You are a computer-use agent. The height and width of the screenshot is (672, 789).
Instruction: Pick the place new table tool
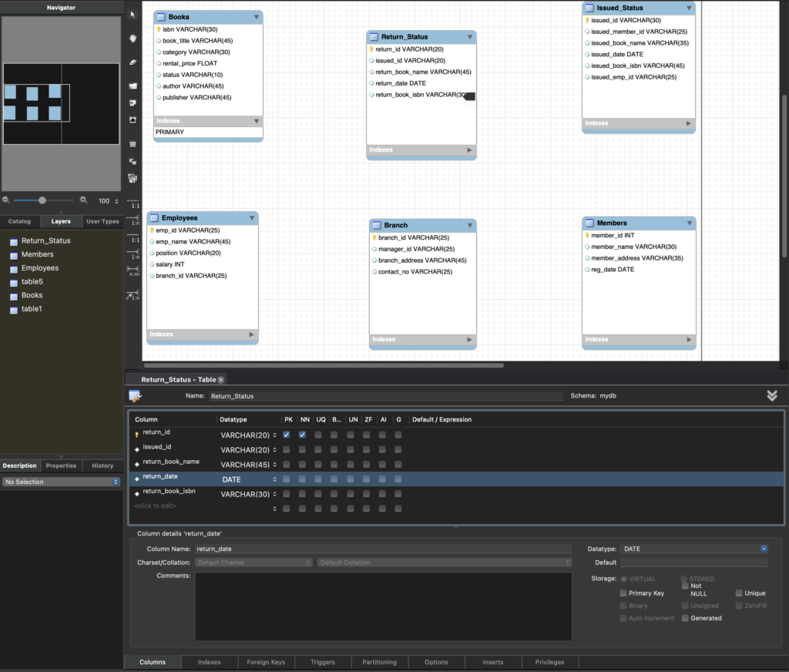(133, 144)
